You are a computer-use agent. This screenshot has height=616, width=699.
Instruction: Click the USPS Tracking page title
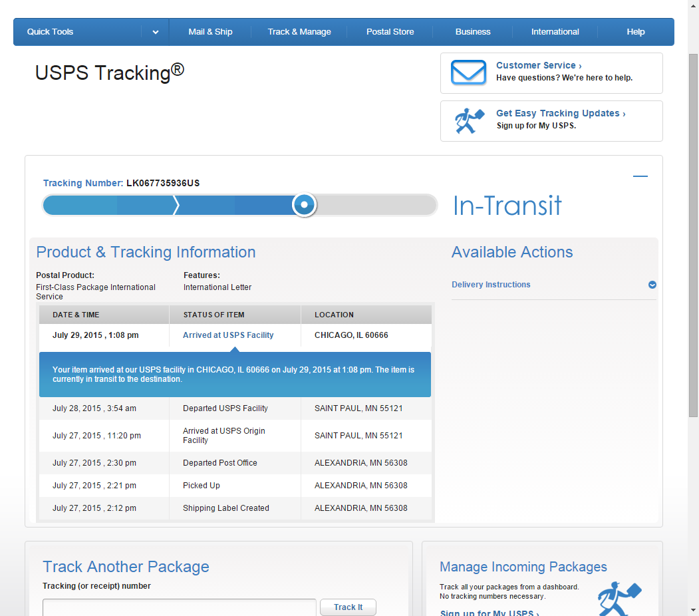(x=110, y=73)
